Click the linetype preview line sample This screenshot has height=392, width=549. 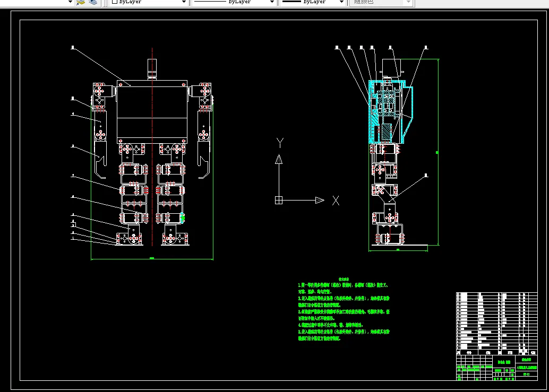[x=210, y=2]
